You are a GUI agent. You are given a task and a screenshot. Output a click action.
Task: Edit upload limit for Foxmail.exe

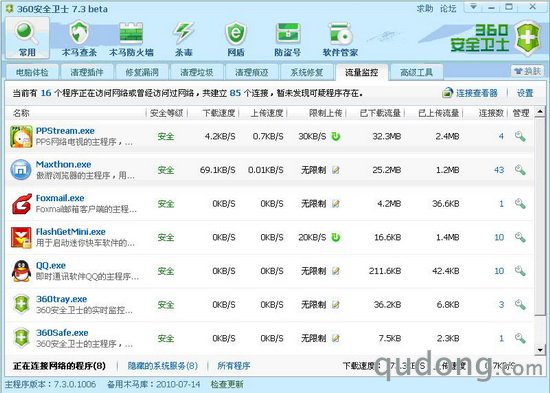pyautogui.click(x=336, y=204)
